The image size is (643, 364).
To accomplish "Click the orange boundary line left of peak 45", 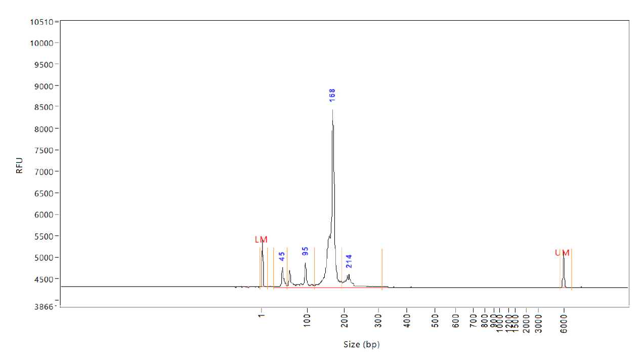I will click(273, 268).
